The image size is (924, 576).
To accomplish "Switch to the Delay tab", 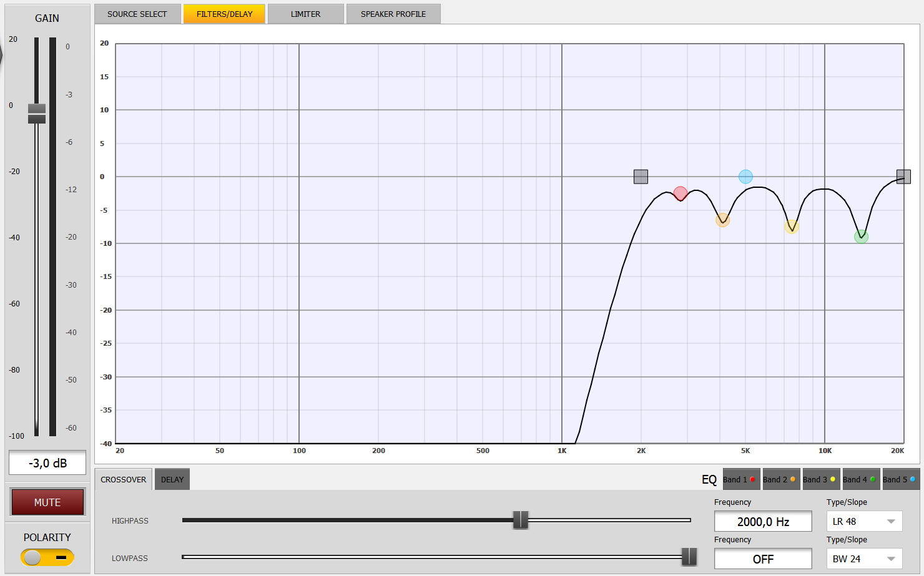I will point(172,479).
